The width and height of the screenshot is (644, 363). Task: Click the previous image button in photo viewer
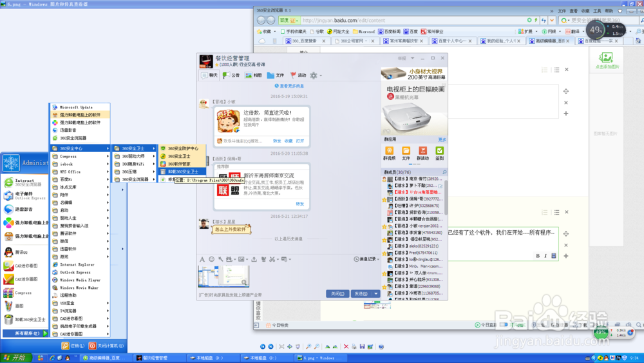[x=263, y=346]
